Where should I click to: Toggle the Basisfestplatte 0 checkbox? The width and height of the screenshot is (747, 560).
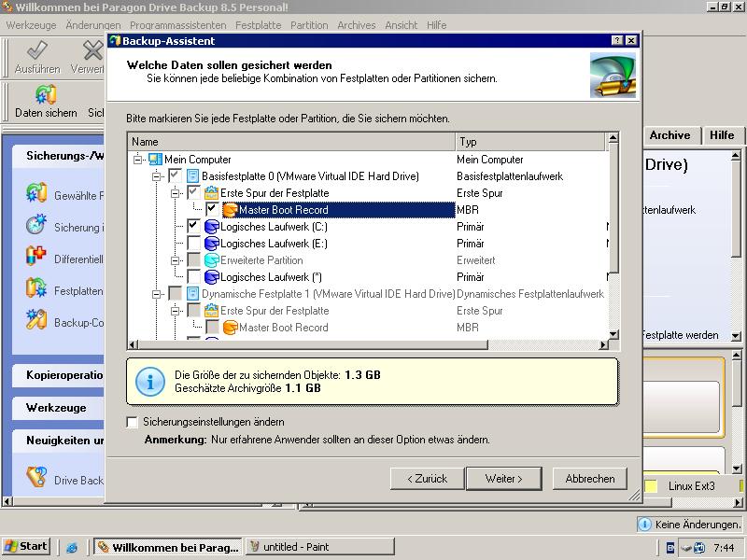tap(175, 175)
